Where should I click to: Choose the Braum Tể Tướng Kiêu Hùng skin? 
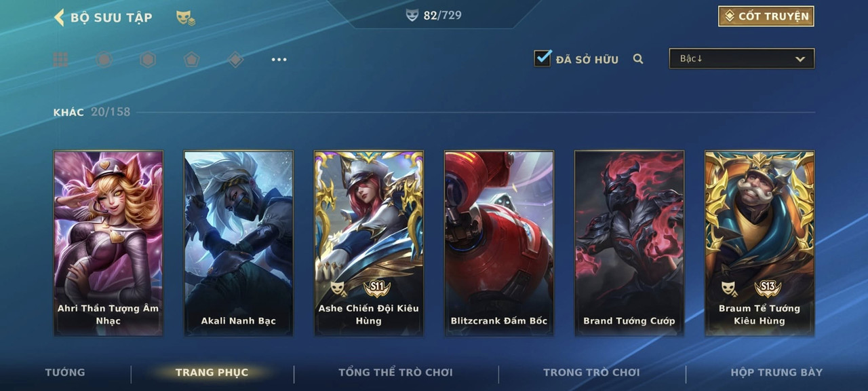759,243
